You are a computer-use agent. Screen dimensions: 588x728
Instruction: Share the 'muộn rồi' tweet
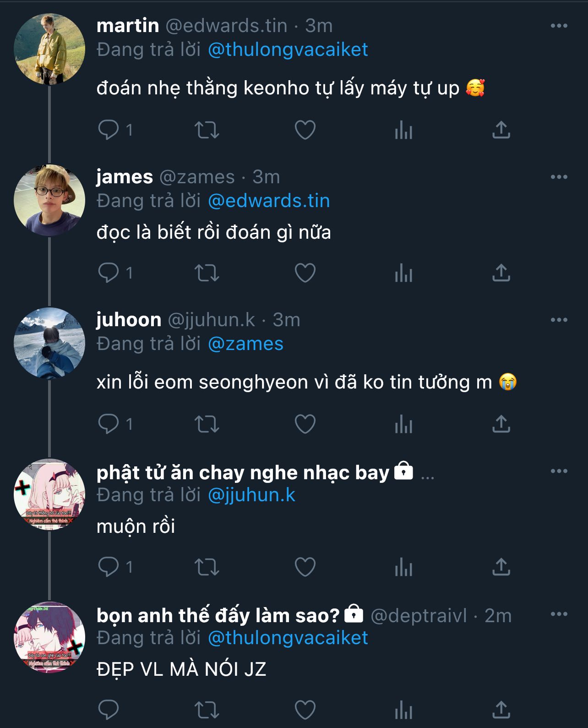click(x=501, y=567)
